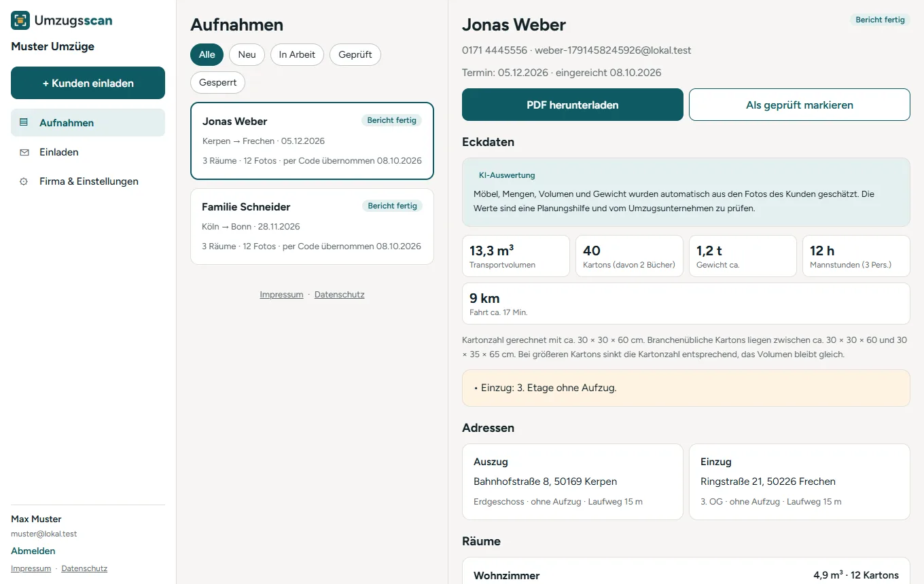This screenshot has width=924, height=584.
Task: Download the PDF report
Action: pyautogui.click(x=572, y=105)
